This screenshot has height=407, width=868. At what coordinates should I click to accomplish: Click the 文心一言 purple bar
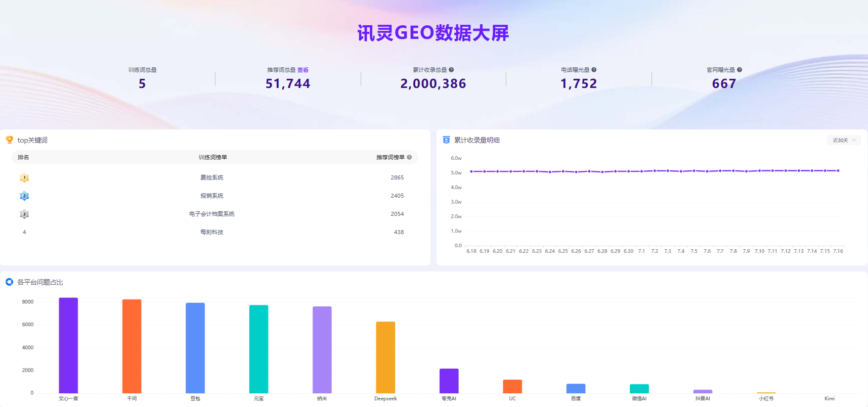click(x=68, y=345)
